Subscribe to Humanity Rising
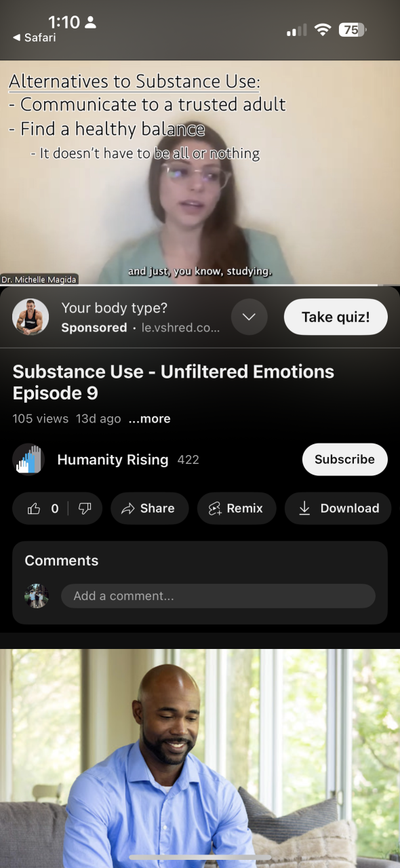 [344, 459]
